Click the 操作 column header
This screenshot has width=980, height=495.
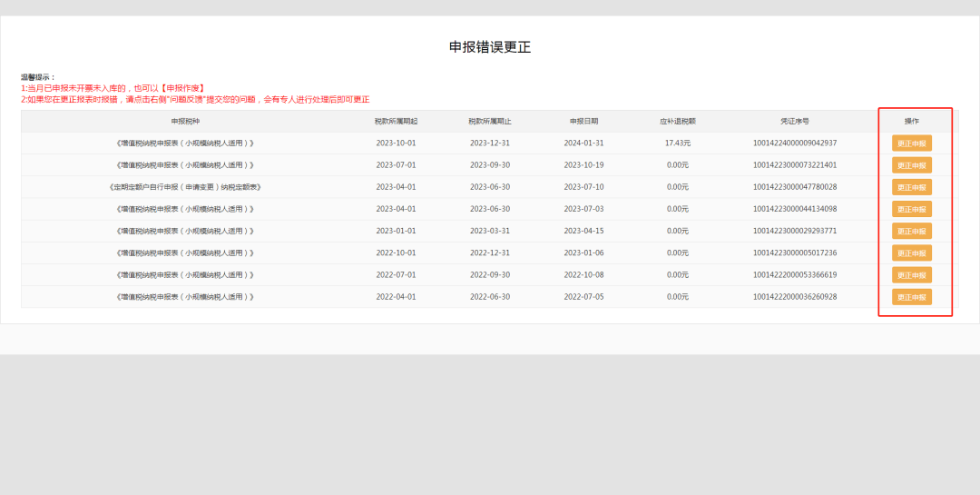(x=911, y=121)
